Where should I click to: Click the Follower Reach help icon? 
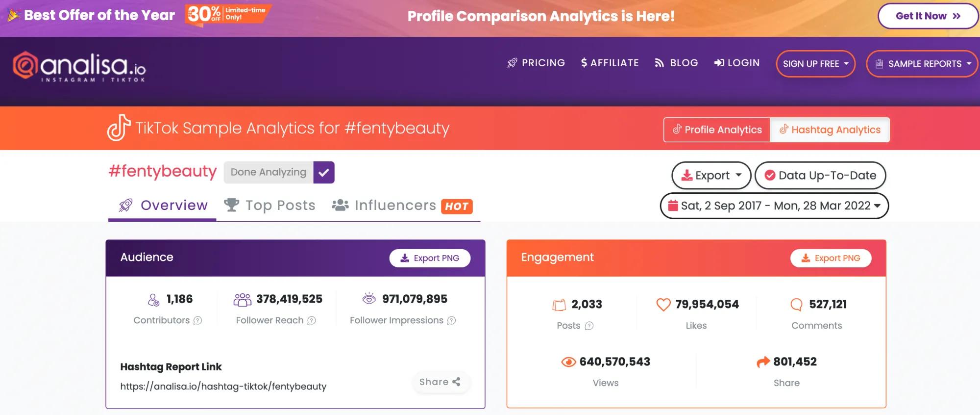click(x=312, y=320)
